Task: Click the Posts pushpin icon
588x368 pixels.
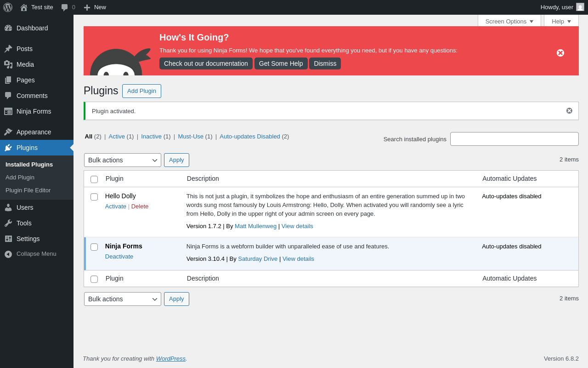Action: click(x=8, y=49)
